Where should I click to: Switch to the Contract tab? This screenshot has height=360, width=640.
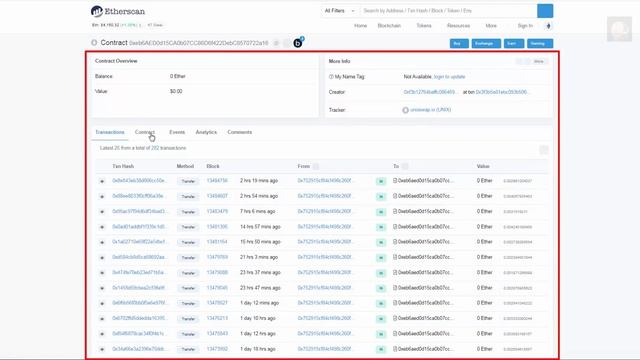pyautogui.click(x=145, y=132)
